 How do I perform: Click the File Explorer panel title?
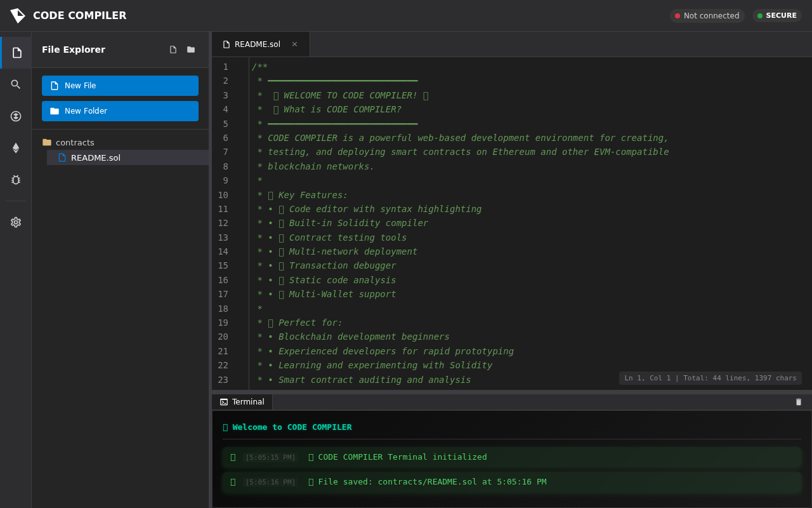tap(74, 50)
